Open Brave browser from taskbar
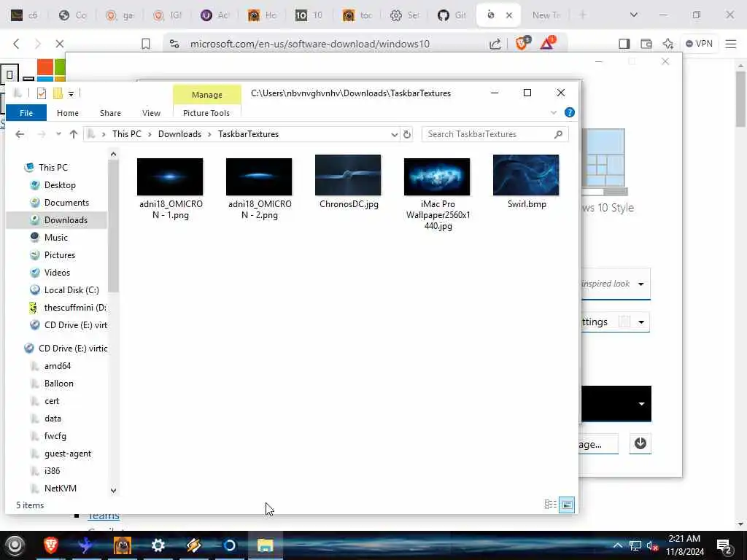 [x=51, y=545]
